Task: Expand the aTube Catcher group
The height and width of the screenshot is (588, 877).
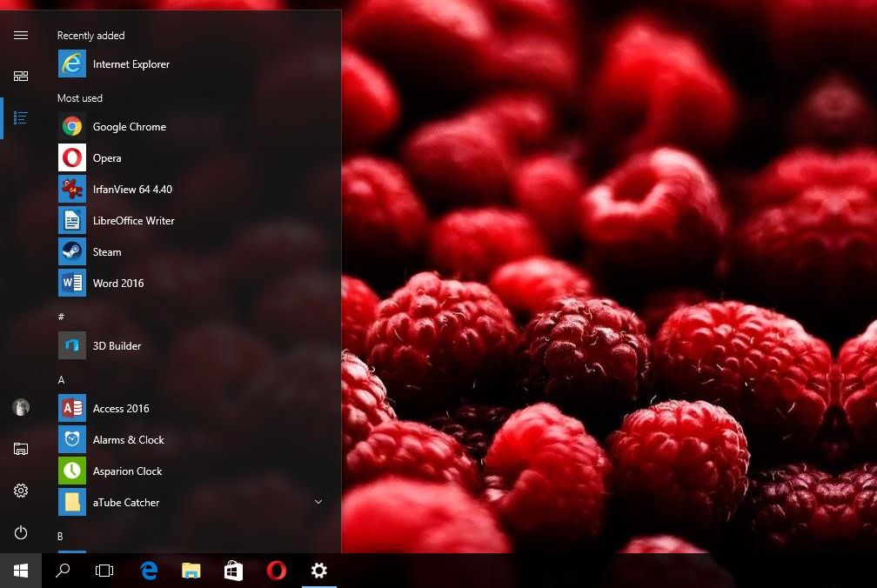Action: coord(318,502)
